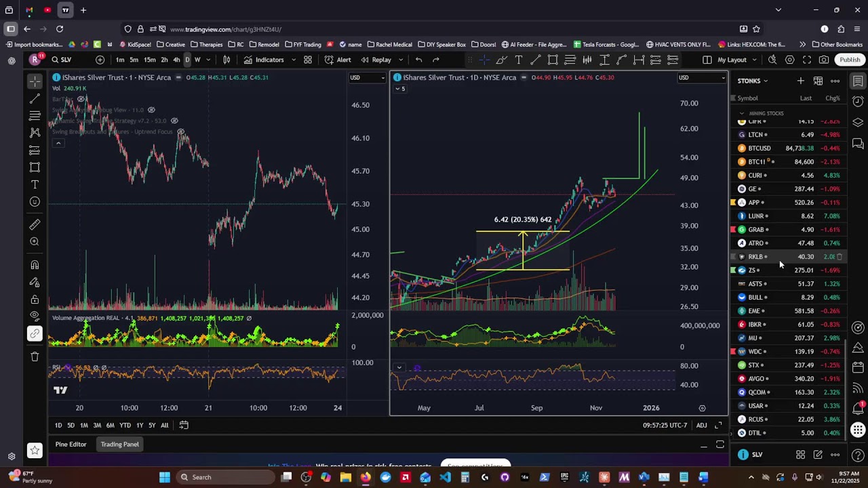This screenshot has height=488, width=868.
Task: Open favorites star toolbar button
Action: click(35, 450)
